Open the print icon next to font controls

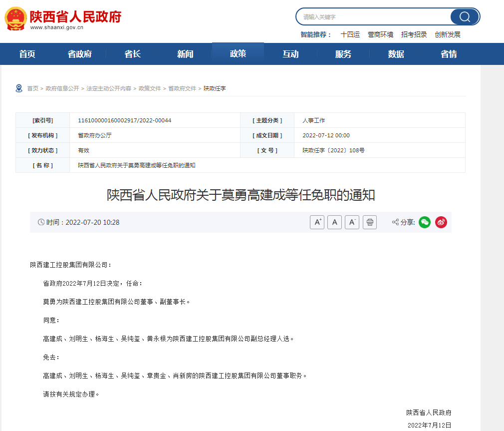click(x=369, y=222)
